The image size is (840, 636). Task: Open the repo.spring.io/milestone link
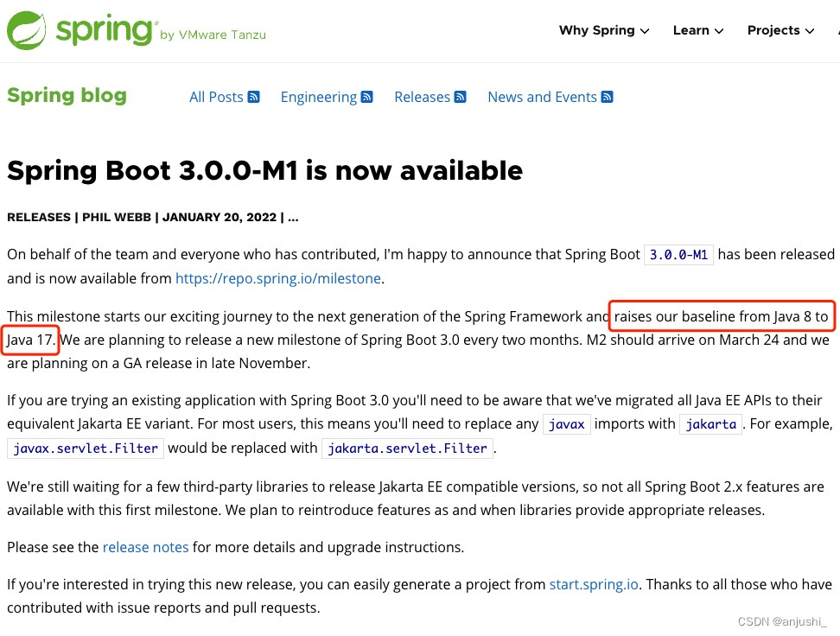278,278
